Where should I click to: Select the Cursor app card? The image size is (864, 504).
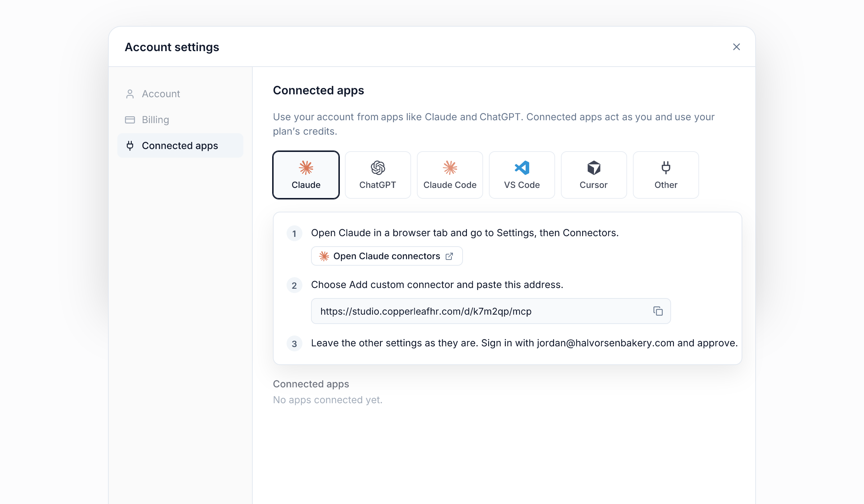(x=594, y=175)
